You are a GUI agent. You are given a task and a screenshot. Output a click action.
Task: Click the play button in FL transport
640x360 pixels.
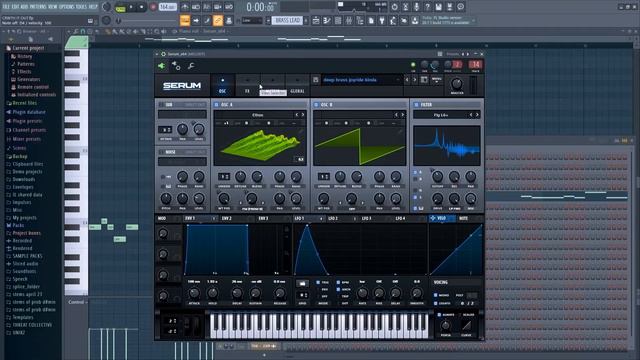click(131, 7)
